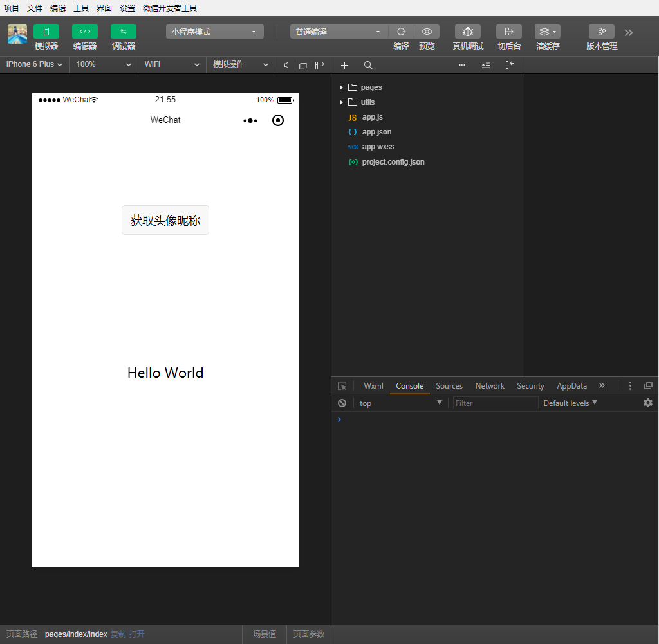The height and width of the screenshot is (644, 659).
Task: Show more devtools tabs chevron
Action: [x=602, y=385]
